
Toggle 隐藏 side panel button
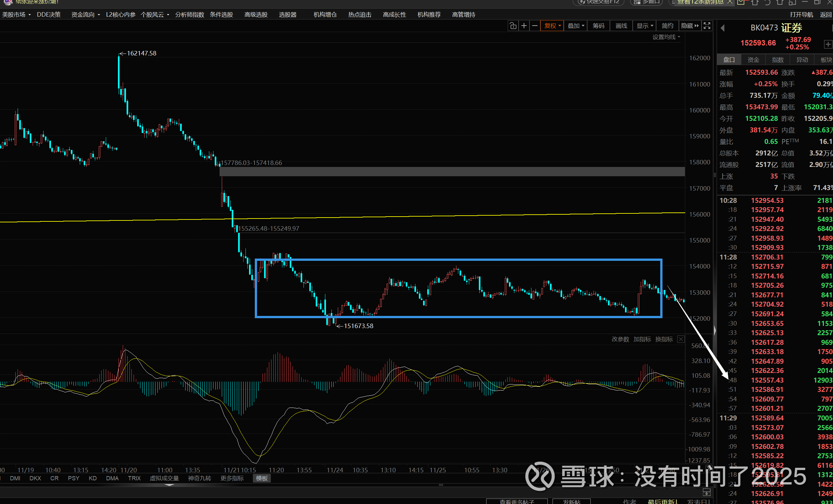tap(689, 26)
